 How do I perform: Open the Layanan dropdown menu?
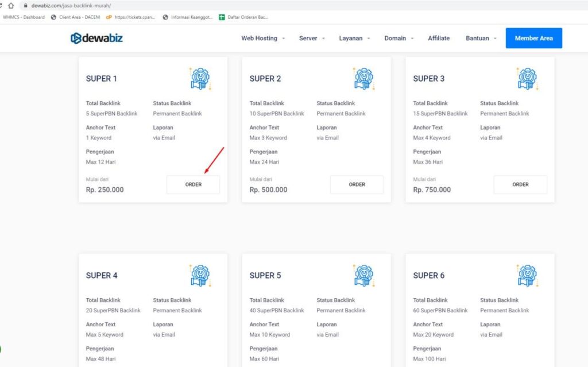click(x=354, y=38)
